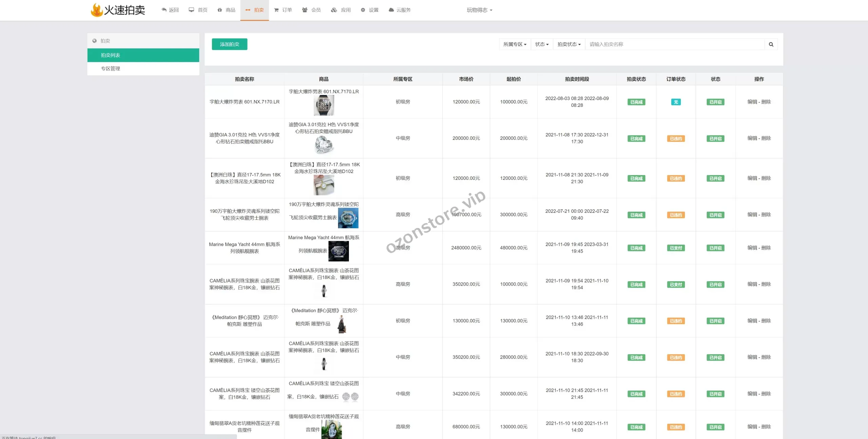Switch to the 商品 menu tab
Image resolution: width=868 pixels, height=439 pixels.
tap(226, 10)
